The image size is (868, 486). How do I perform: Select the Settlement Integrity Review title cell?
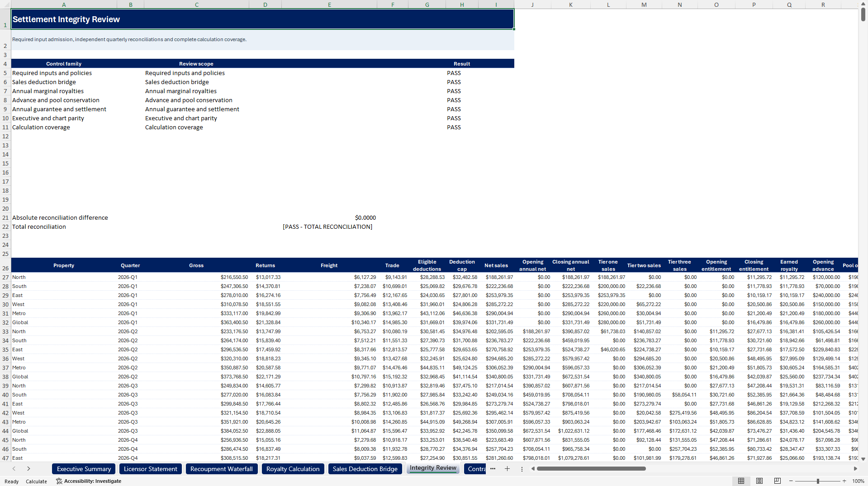coord(262,19)
